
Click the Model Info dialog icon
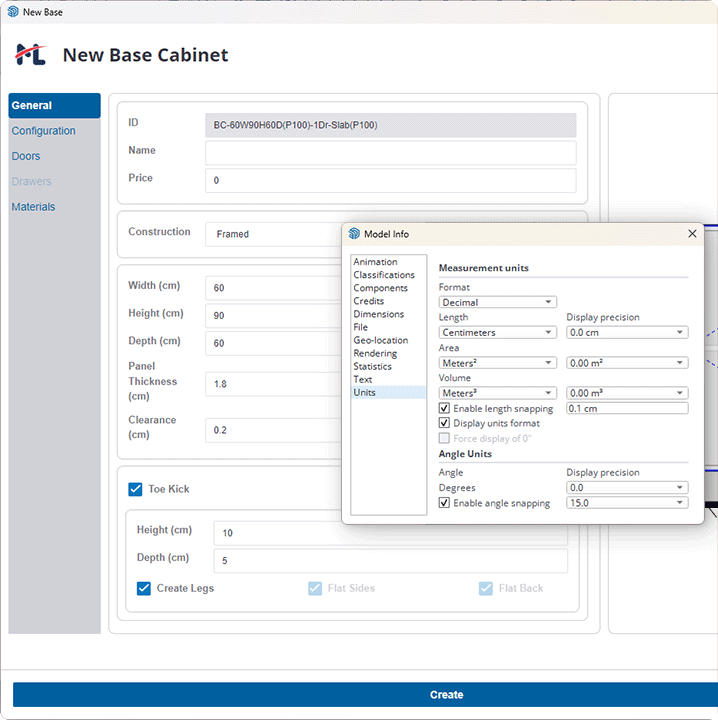[354, 234]
